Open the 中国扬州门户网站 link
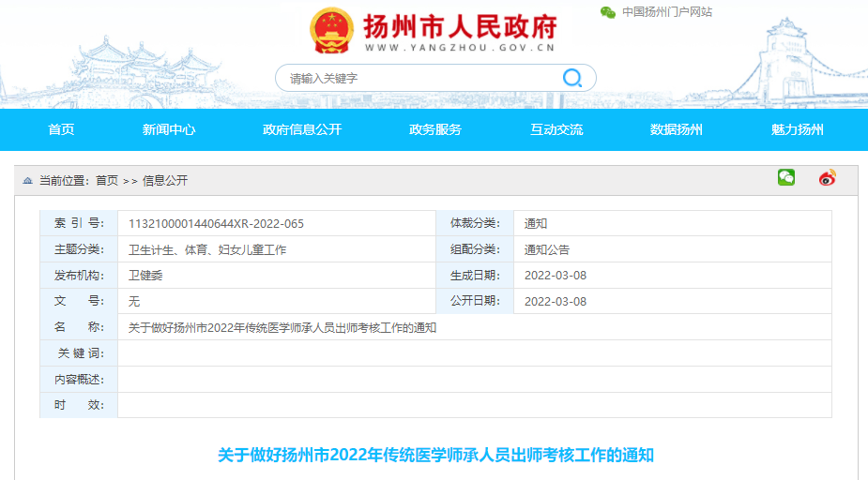 click(x=666, y=12)
